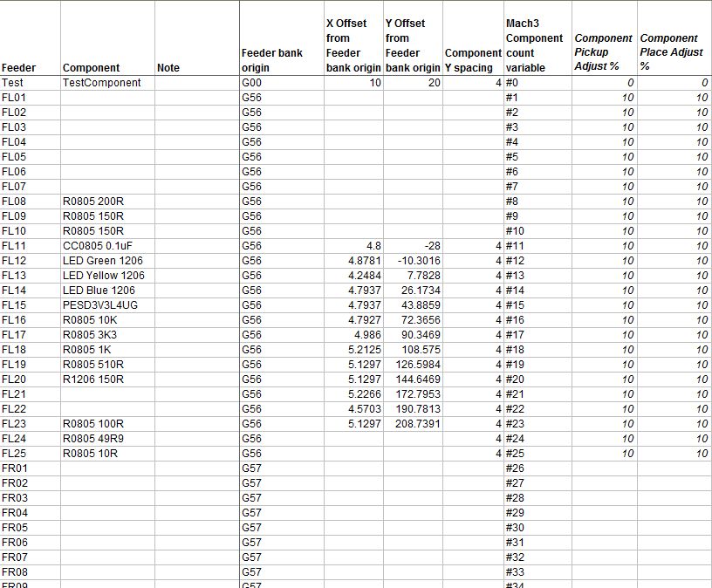The height and width of the screenshot is (588, 712).
Task: Select the LED Green 1206 cell
Action: pos(103,261)
